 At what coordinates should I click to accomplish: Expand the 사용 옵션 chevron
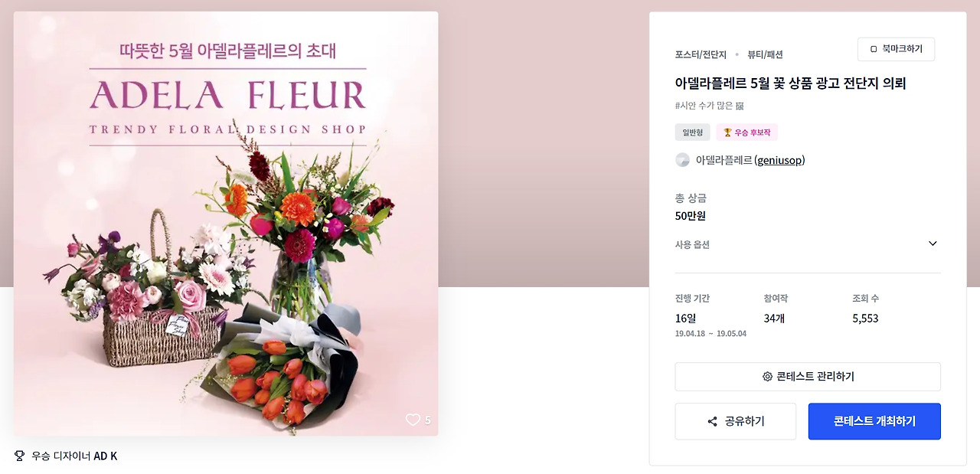coord(933,244)
